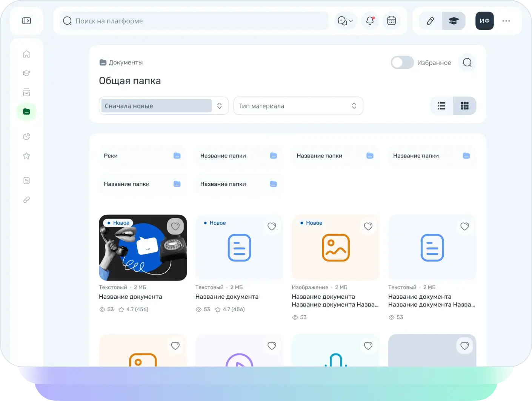The width and height of the screenshot is (532, 401).
Task: Switch to list view
Action: 441,106
